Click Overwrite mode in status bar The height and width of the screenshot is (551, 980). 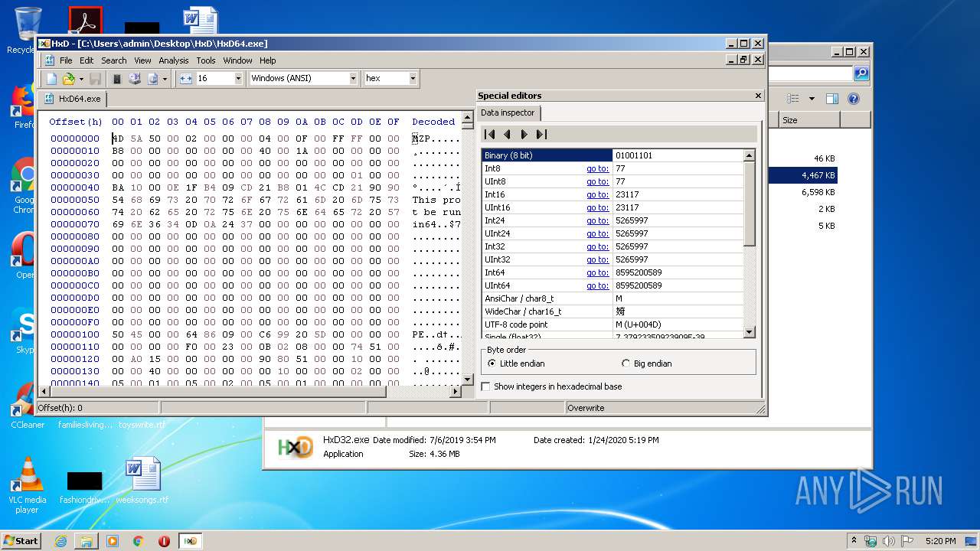586,408
